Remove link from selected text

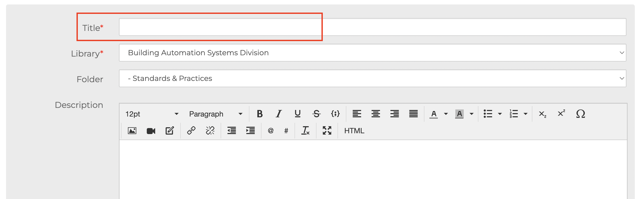tap(210, 131)
